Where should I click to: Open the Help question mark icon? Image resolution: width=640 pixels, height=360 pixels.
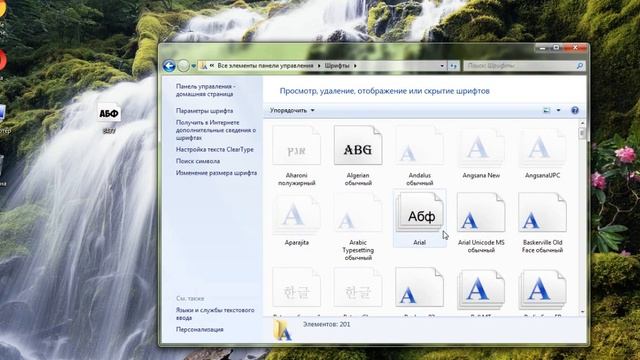pyautogui.click(x=575, y=110)
